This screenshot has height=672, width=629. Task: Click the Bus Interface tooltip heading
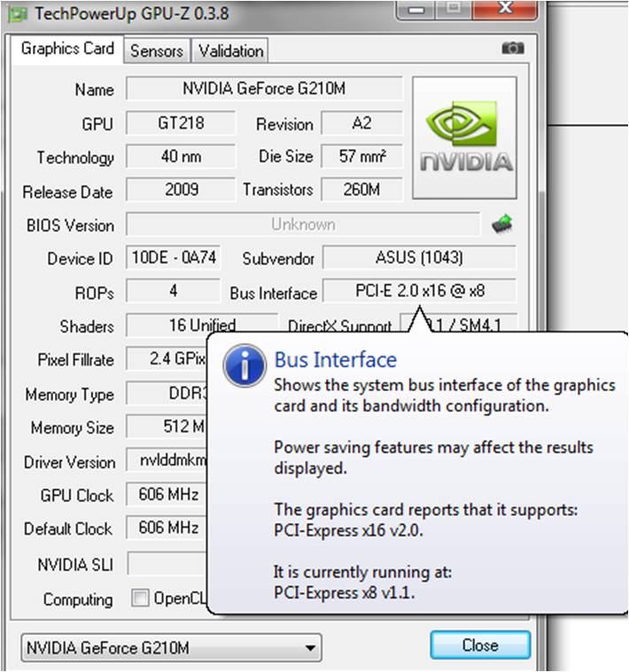[336, 360]
